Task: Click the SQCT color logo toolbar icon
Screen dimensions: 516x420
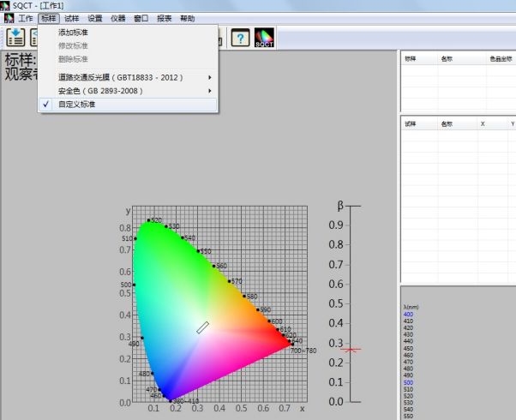Action: pyautogui.click(x=264, y=37)
